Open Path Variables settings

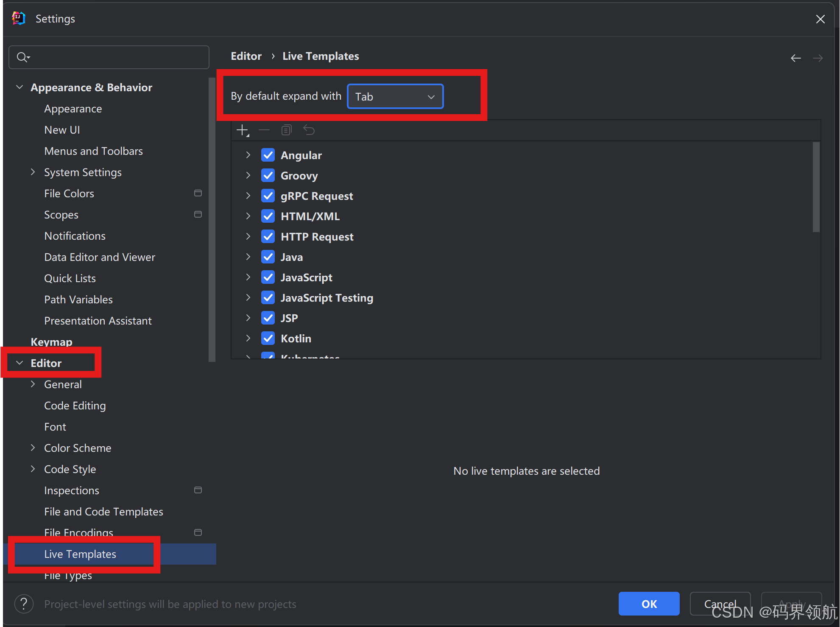point(78,300)
